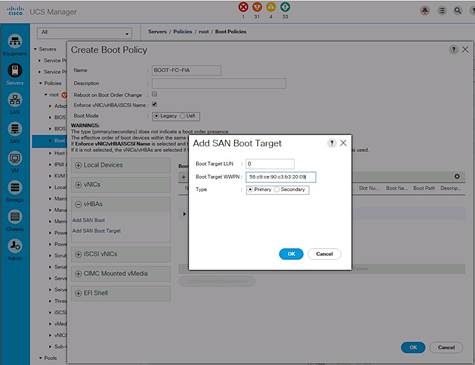Click the Add SAN Boot Target link
475x365 pixels.
click(96, 231)
